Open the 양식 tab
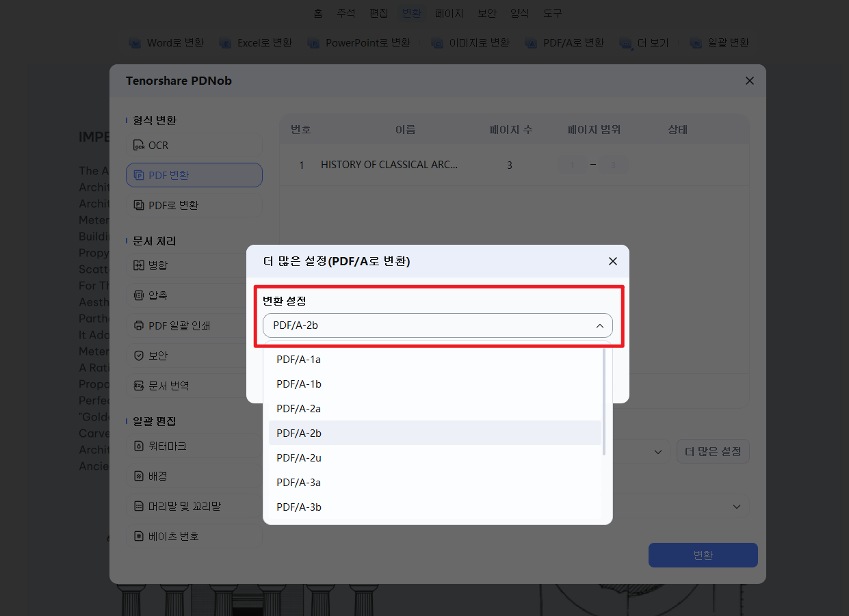Image resolution: width=849 pixels, height=616 pixels. [520, 13]
